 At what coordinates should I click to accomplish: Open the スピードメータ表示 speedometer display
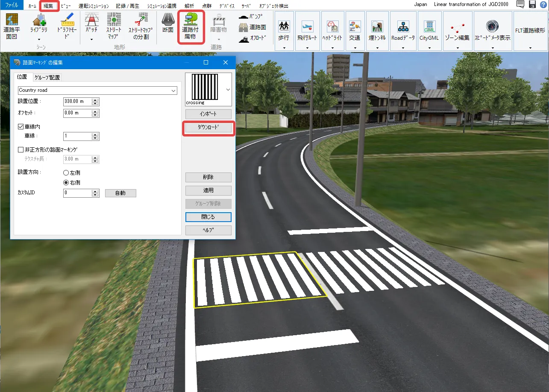[x=492, y=30]
